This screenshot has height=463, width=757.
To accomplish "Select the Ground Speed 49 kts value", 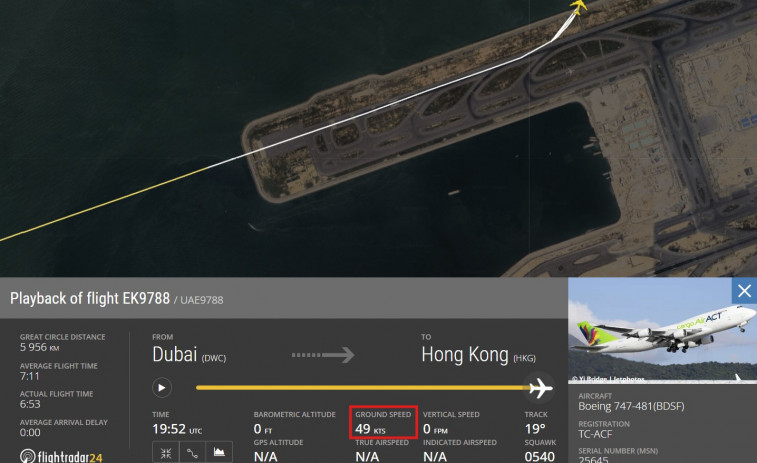I will tap(370, 429).
